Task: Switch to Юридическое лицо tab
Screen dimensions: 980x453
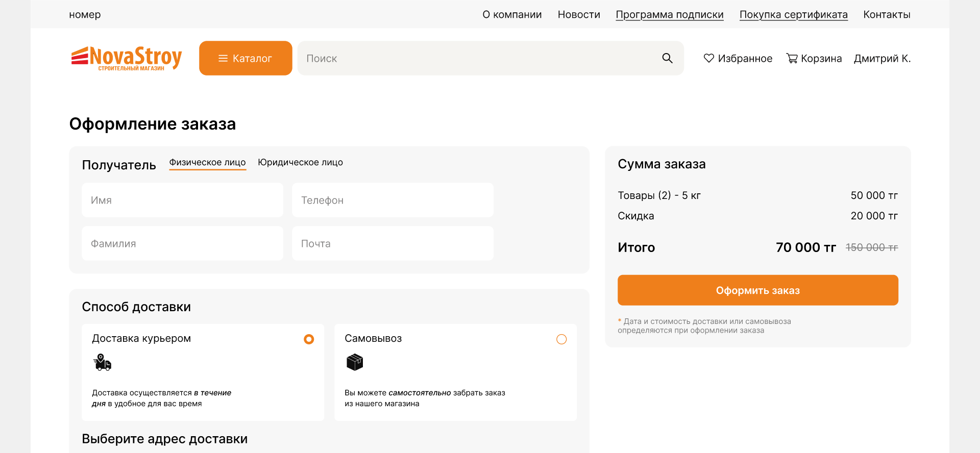Action: click(300, 162)
